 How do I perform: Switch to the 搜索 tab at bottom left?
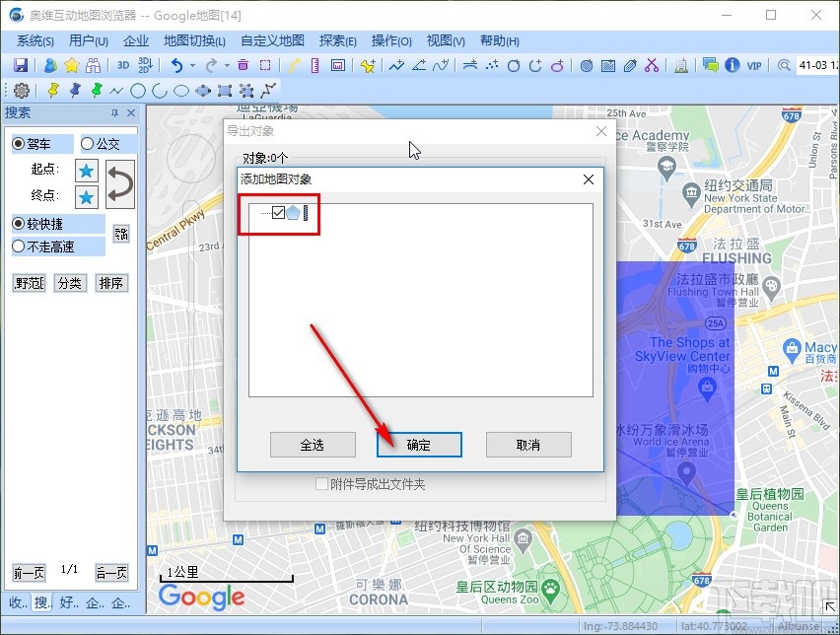click(x=41, y=602)
